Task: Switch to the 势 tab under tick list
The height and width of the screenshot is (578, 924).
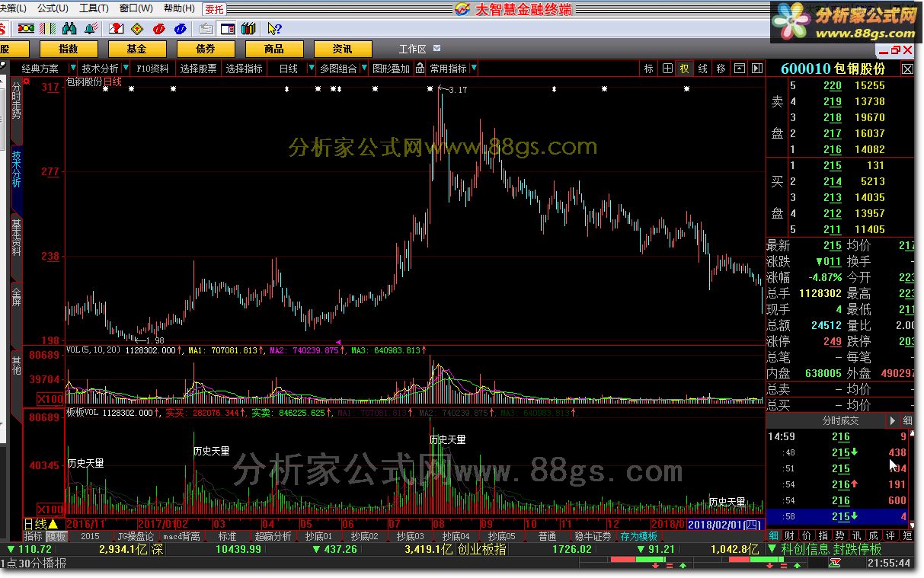Action: pos(839,536)
